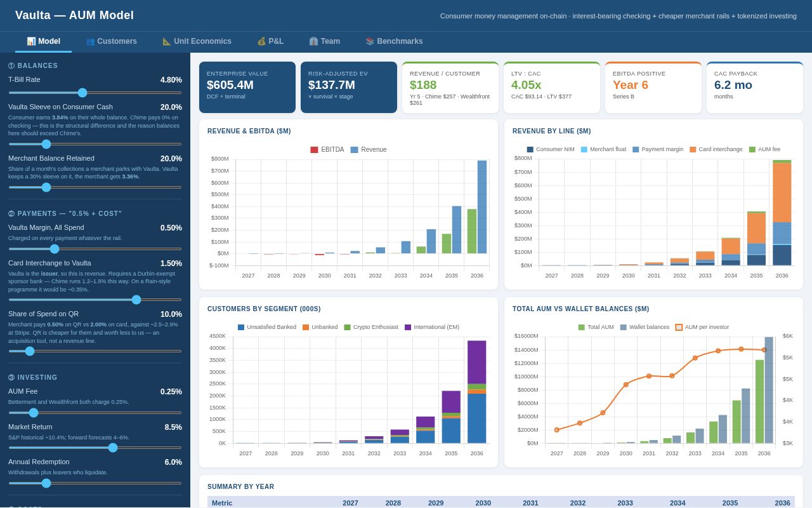
Task: Toggle the Wallet balances legend entry
Action: 645,328
